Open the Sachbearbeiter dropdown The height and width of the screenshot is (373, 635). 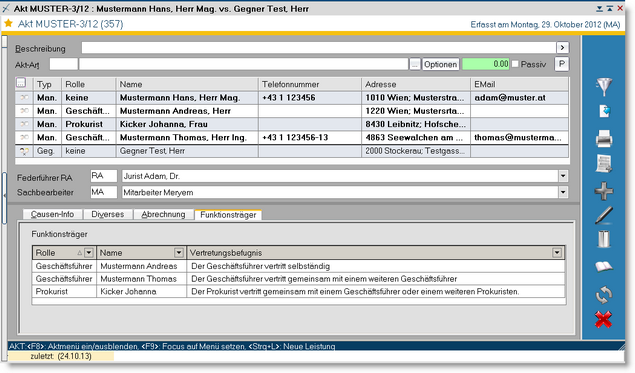coord(563,192)
